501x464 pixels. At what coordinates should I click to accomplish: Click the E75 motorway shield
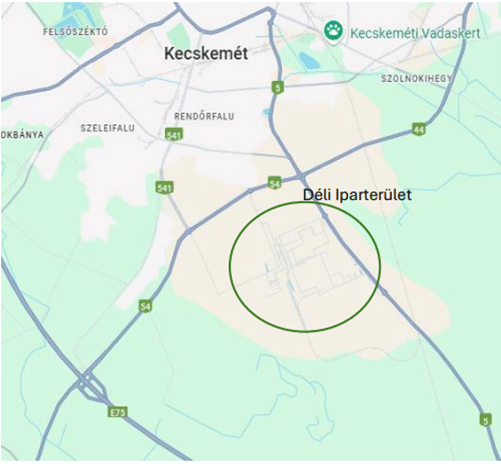tap(118, 413)
